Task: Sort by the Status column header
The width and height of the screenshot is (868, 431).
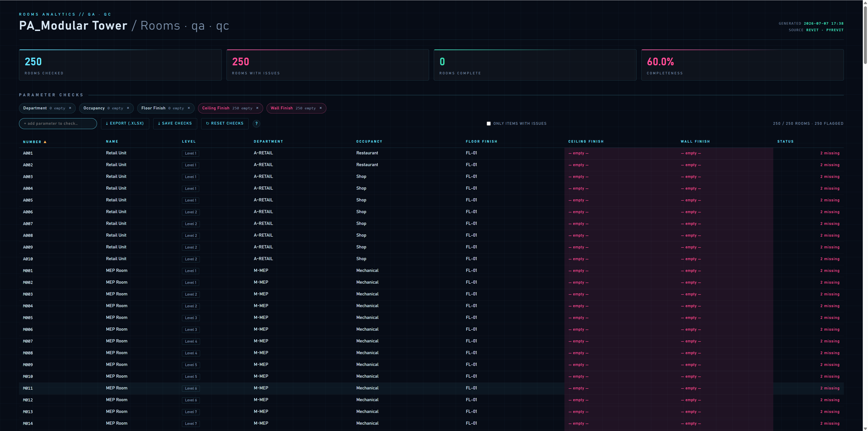Action: [785, 141]
